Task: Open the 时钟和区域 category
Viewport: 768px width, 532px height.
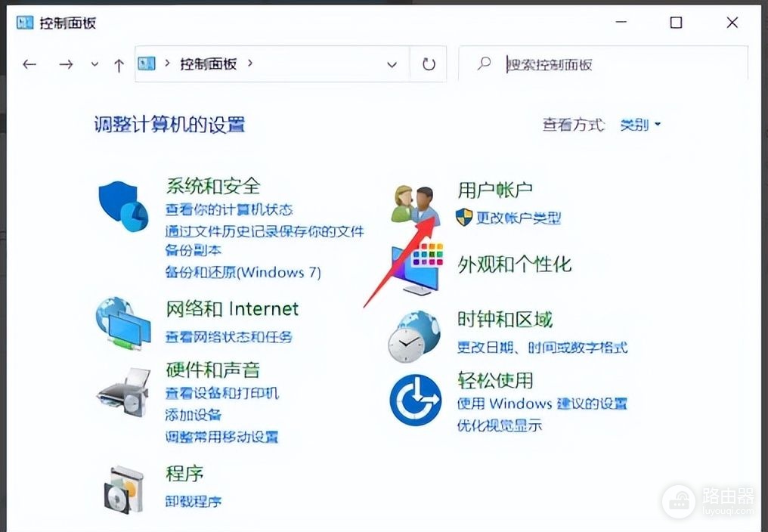Action: [505, 320]
